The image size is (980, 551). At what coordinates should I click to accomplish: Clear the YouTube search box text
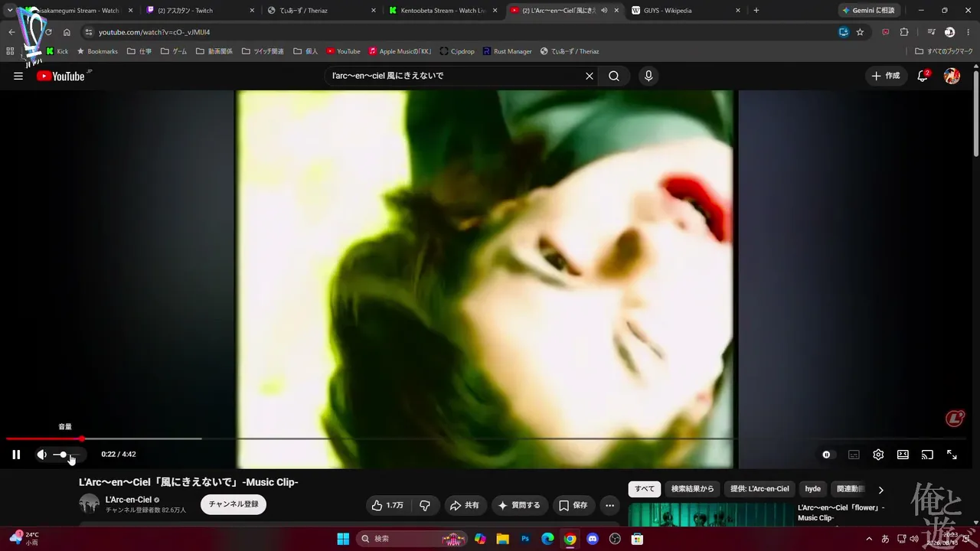[x=590, y=76]
